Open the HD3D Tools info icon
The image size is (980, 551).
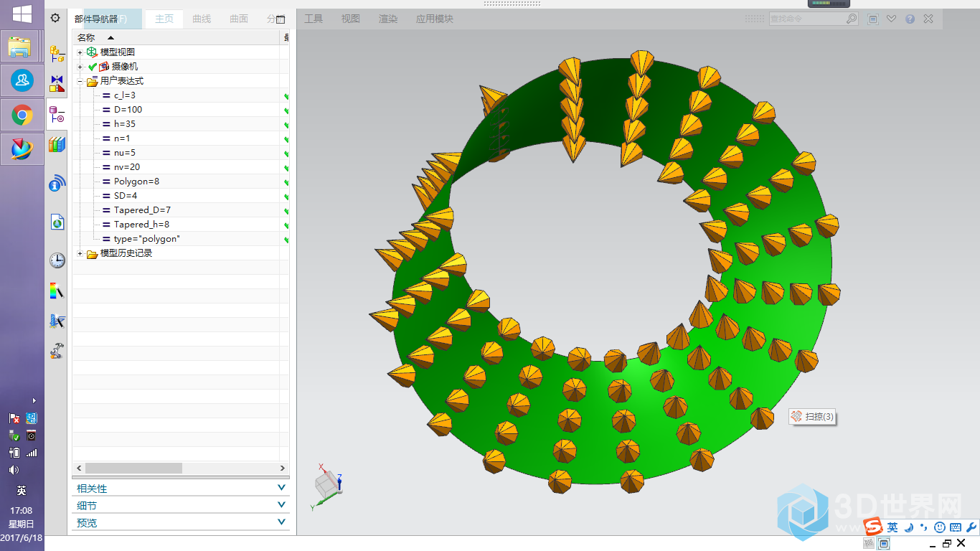57,184
